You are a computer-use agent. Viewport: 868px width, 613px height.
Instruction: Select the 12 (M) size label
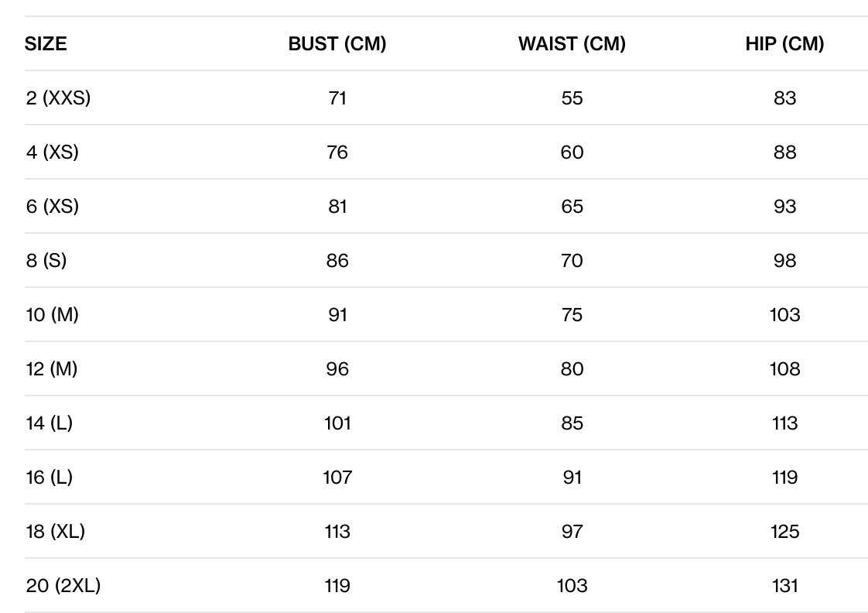(52, 369)
